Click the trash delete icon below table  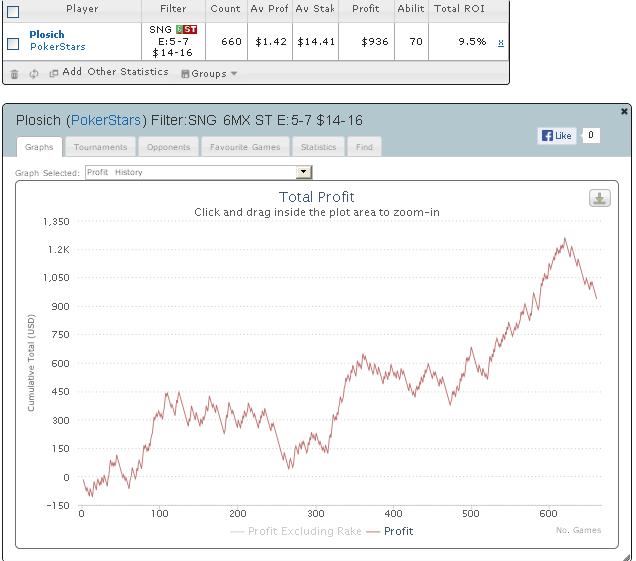14,74
